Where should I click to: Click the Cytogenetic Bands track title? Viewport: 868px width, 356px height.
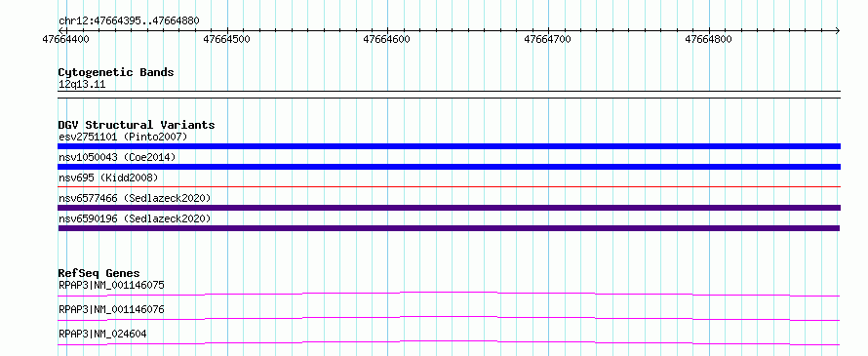(x=116, y=72)
